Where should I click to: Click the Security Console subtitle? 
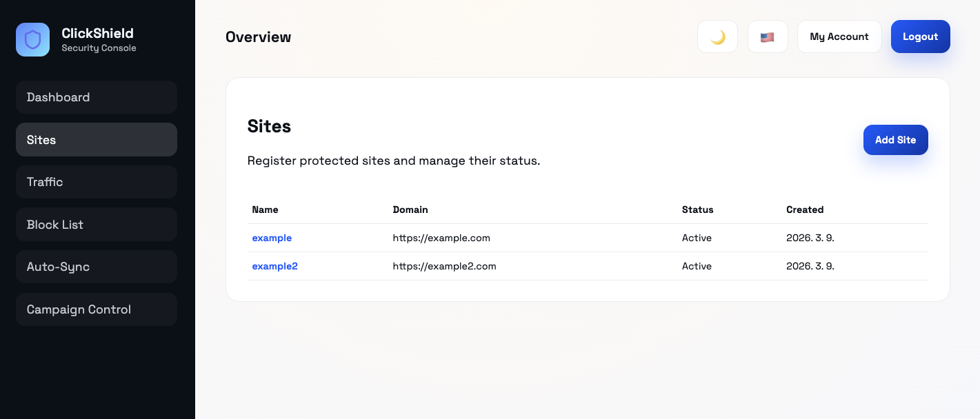[99, 48]
